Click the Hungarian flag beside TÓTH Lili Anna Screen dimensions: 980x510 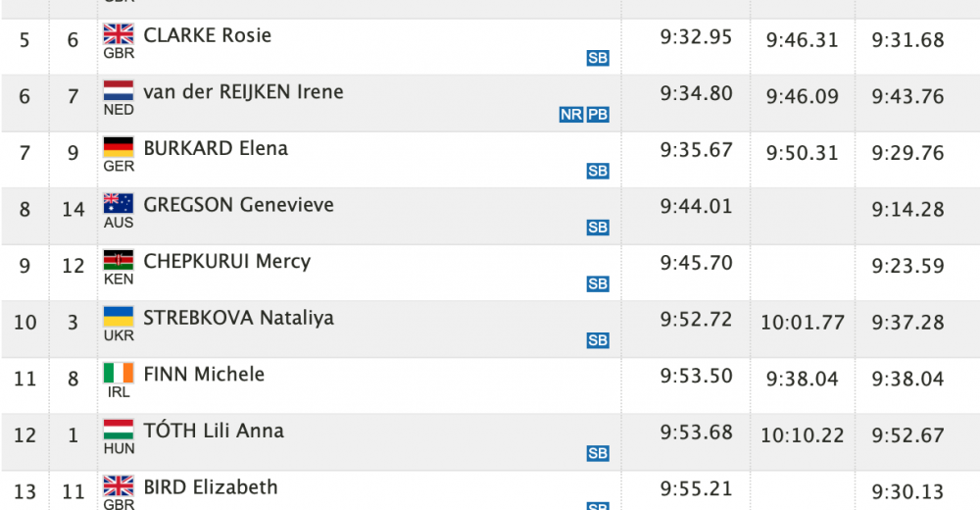(119, 430)
